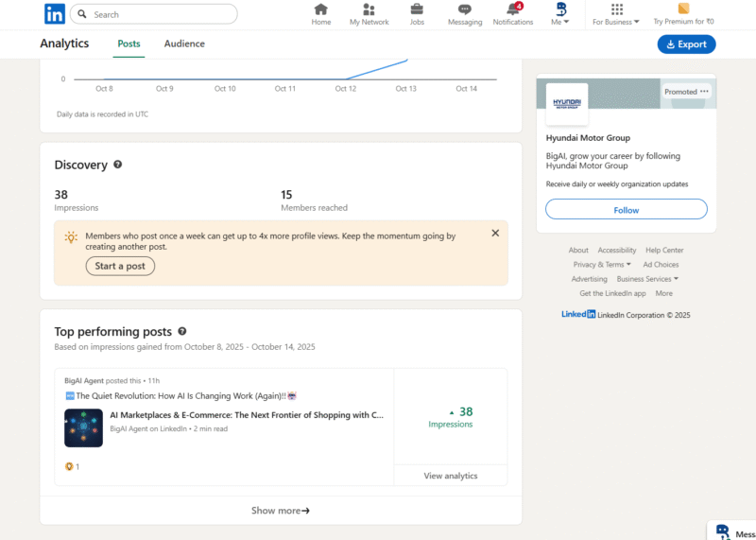The width and height of the screenshot is (756, 540).
Task: Click the Discovery help question icon
Action: 118,165
